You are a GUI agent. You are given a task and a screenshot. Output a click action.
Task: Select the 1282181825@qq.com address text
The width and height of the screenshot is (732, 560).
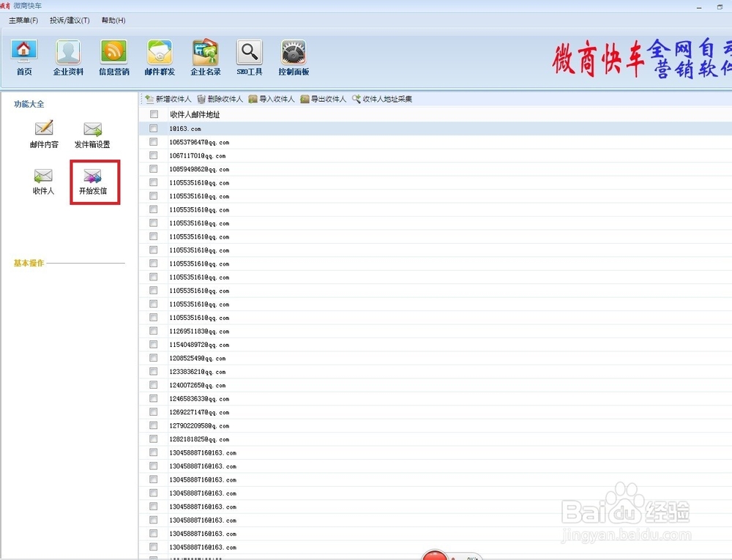click(x=199, y=439)
